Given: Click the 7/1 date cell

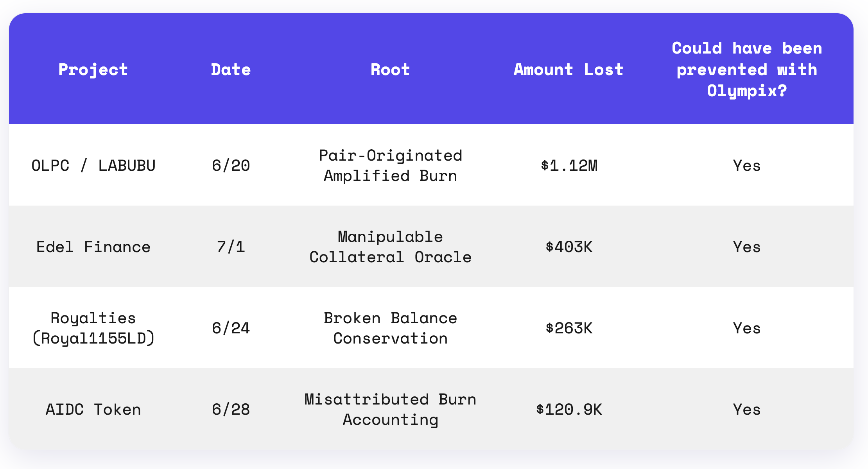Looking at the screenshot, I should point(231,247).
